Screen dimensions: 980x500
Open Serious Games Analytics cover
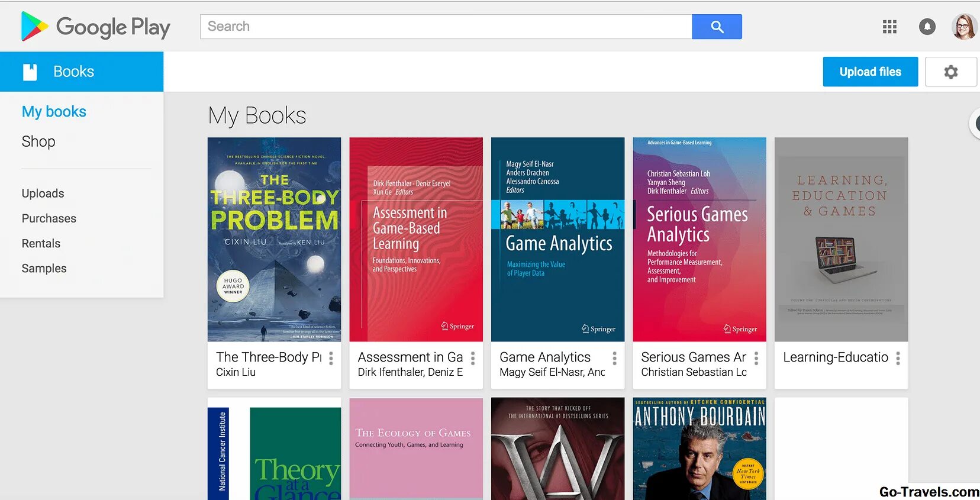(x=699, y=240)
